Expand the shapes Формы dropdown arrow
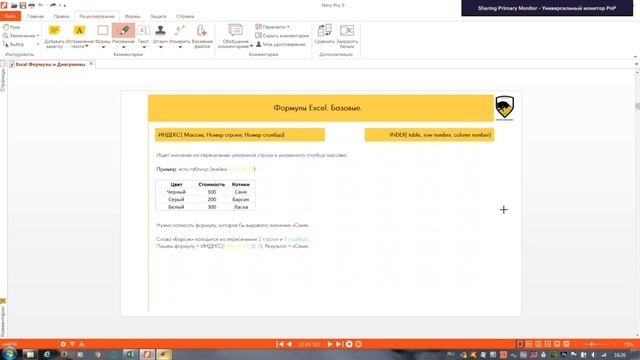Image resolution: width=640 pixels, height=360 pixels. coord(103,47)
